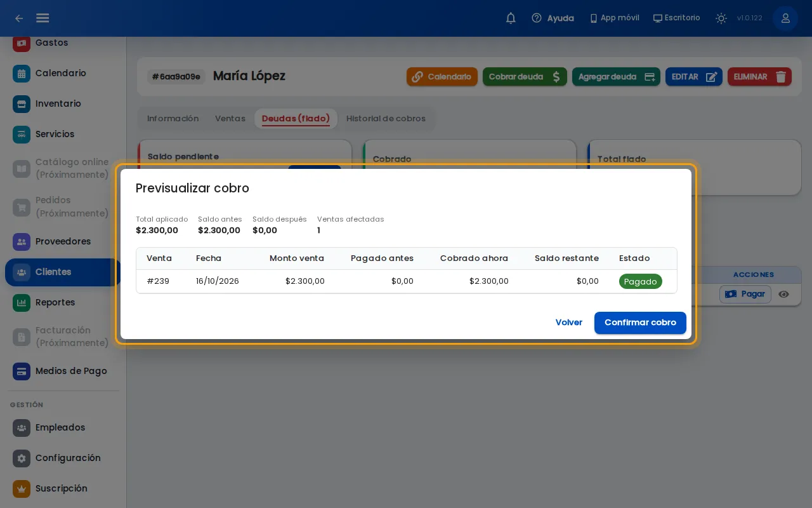
Task: Open the Calendario orange button
Action: point(442,77)
